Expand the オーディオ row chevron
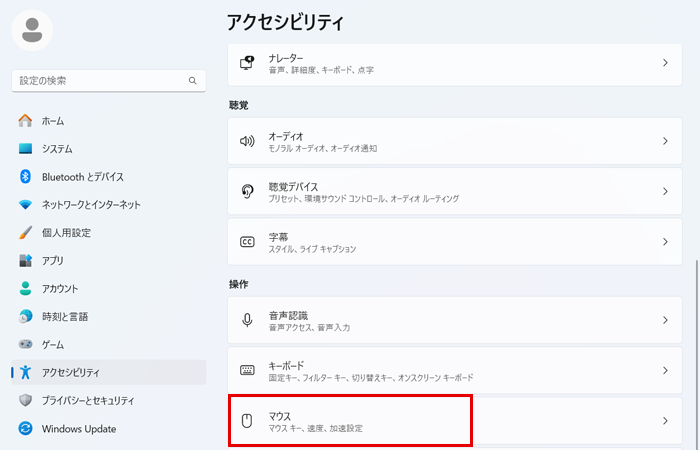 pos(665,141)
